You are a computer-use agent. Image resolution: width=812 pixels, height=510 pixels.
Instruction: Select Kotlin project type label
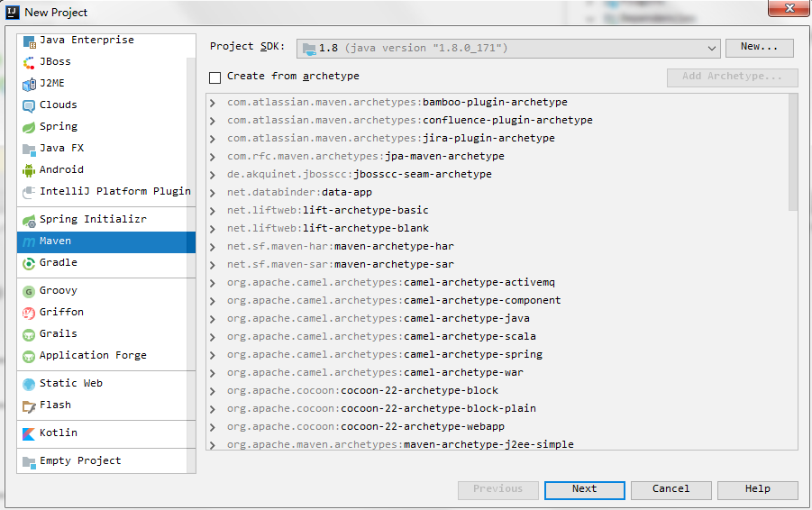(x=59, y=433)
